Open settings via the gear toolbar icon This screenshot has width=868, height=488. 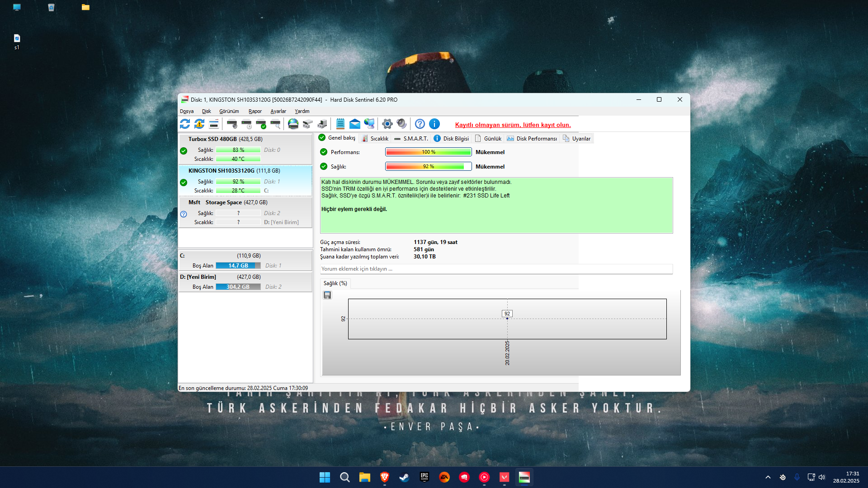coord(387,124)
